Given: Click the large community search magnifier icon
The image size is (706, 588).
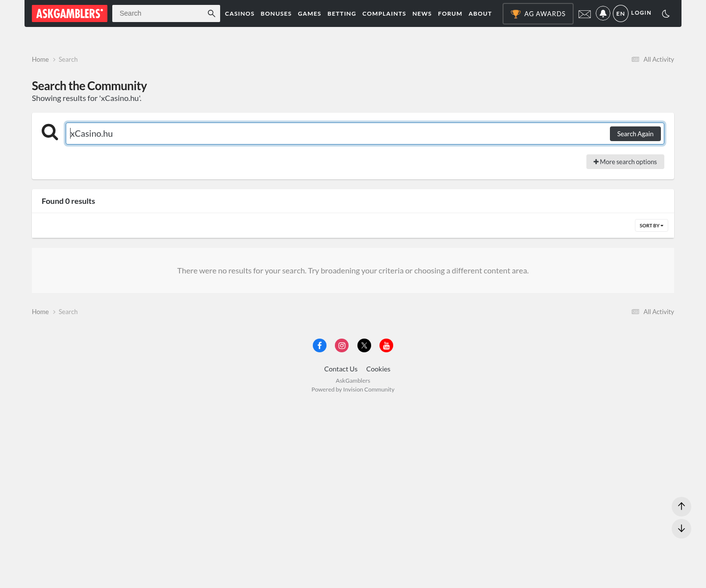Looking at the screenshot, I should tap(50, 132).
